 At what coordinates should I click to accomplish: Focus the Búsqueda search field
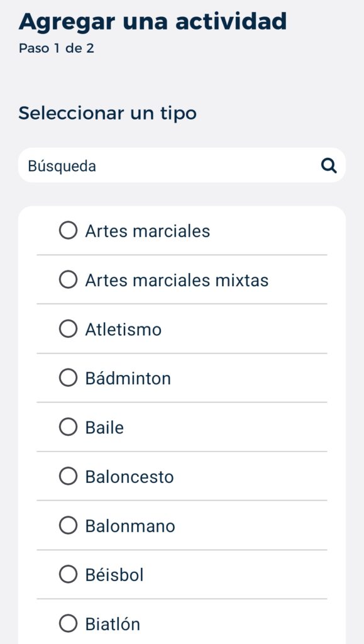pyautogui.click(x=182, y=165)
